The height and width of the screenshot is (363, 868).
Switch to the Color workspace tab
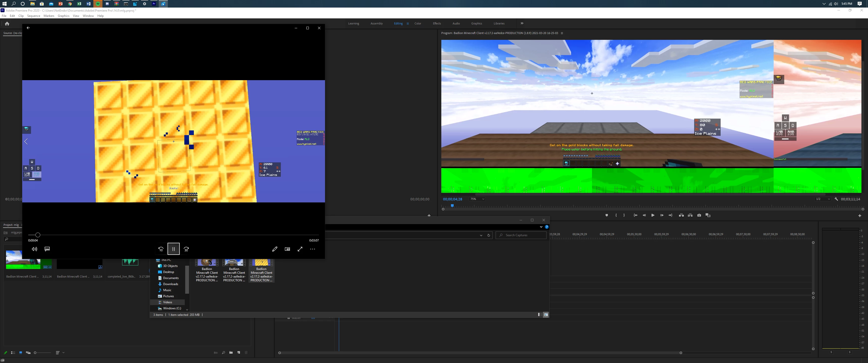pos(418,23)
